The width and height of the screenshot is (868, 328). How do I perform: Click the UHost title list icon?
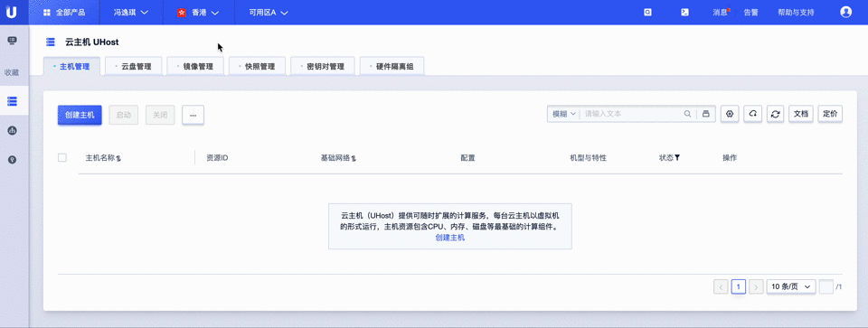51,42
